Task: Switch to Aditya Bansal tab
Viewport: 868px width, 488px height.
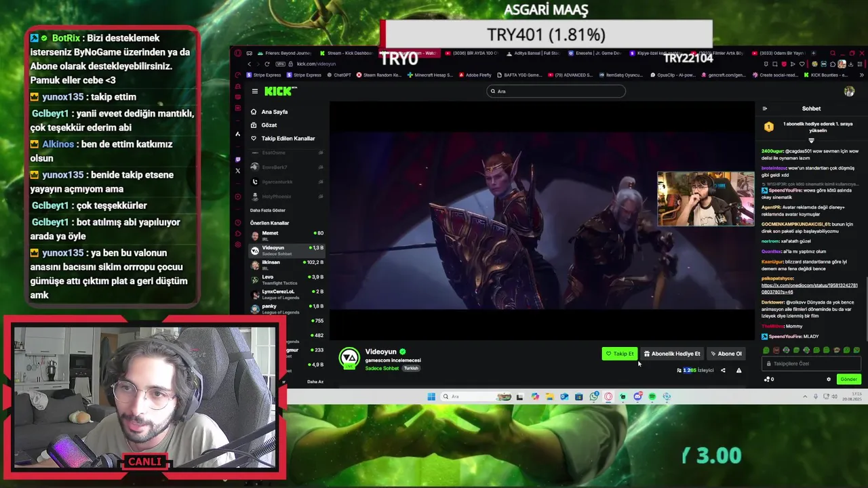Action: tap(532, 54)
